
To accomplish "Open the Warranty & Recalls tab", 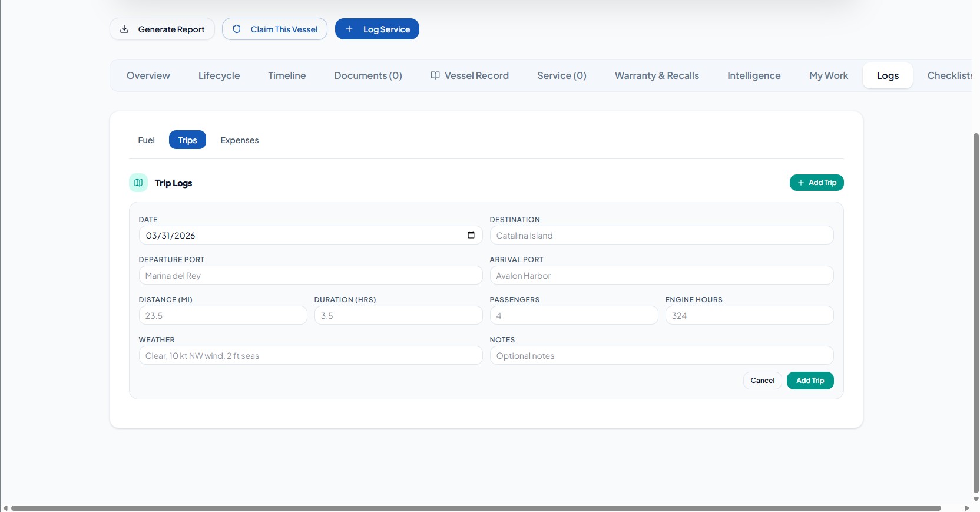I will 657,75.
